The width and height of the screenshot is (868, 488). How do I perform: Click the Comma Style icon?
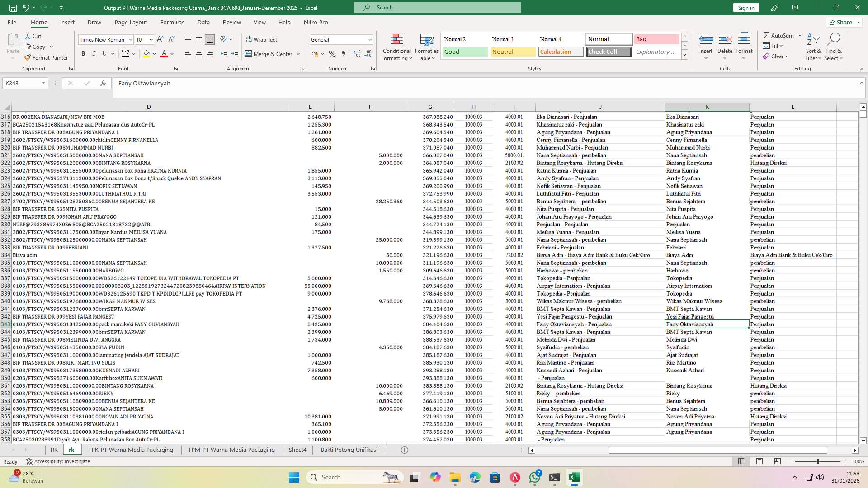[343, 54]
